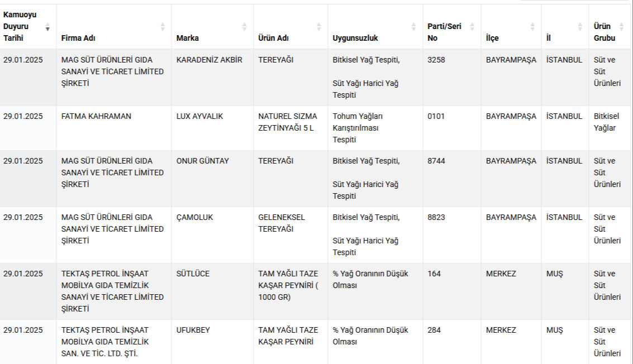The height and width of the screenshot is (364, 633).
Task: Sort table using Ürün Adı arrows
Action: coord(318,27)
